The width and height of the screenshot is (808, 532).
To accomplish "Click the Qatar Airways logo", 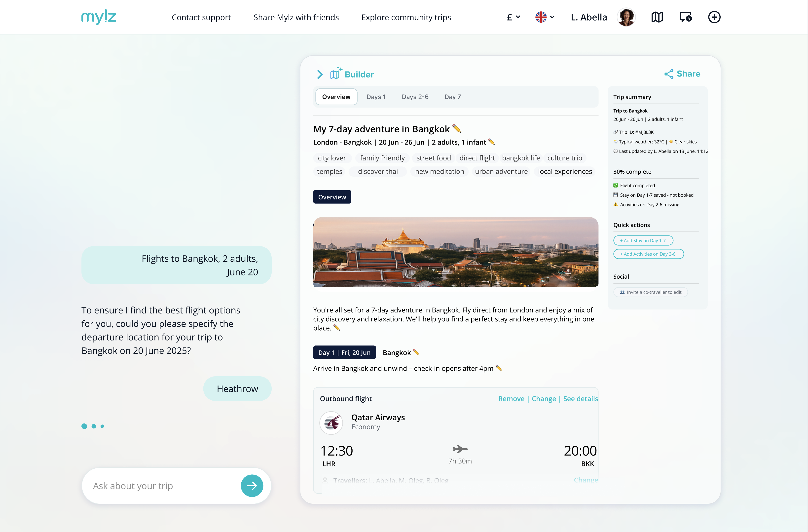I will coord(331,423).
